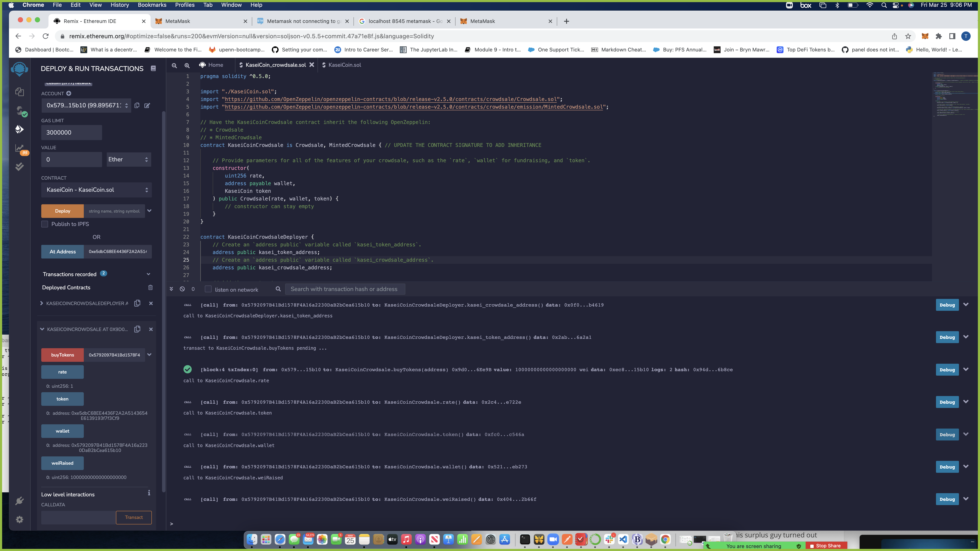The width and height of the screenshot is (980, 551).
Task: Collapse the terminal with double-chevron icon
Action: (x=171, y=289)
